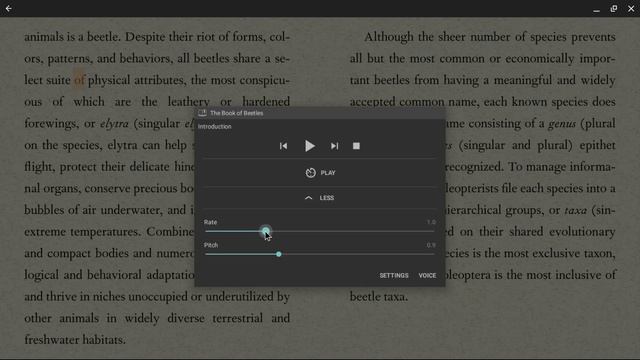Click 'freshwater habitats.' at paragraph end

(75, 340)
